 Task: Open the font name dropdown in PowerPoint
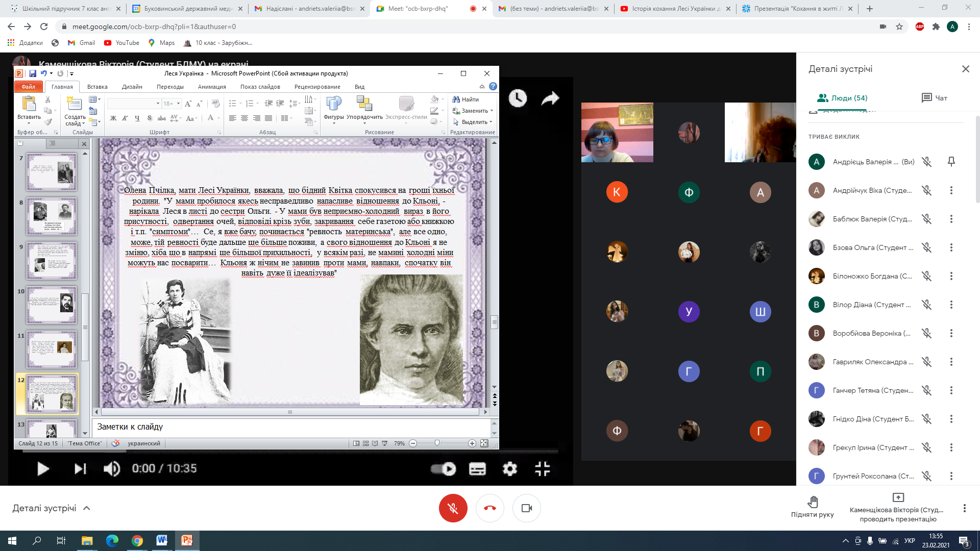click(158, 104)
